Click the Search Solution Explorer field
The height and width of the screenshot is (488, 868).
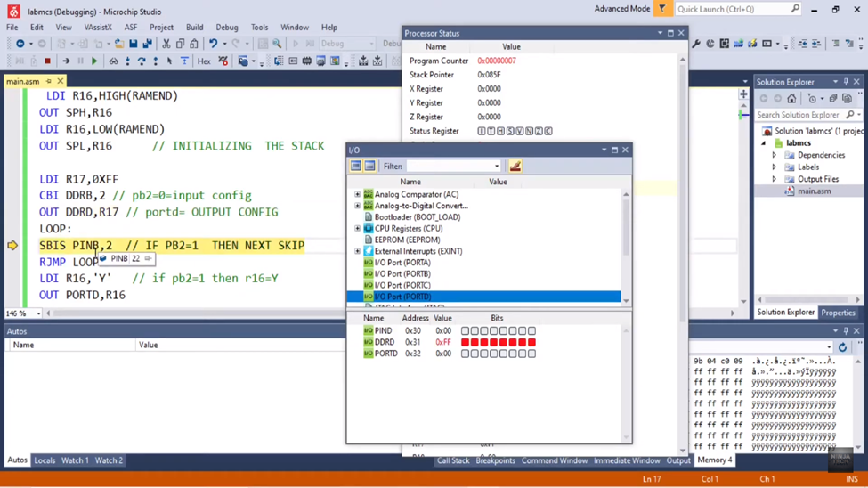click(x=799, y=115)
